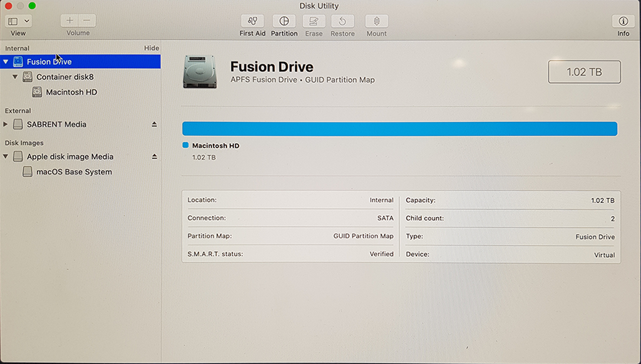This screenshot has width=641, height=364.
Task: Click the Container disk8 sidebar icon
Action: (28, 77)
